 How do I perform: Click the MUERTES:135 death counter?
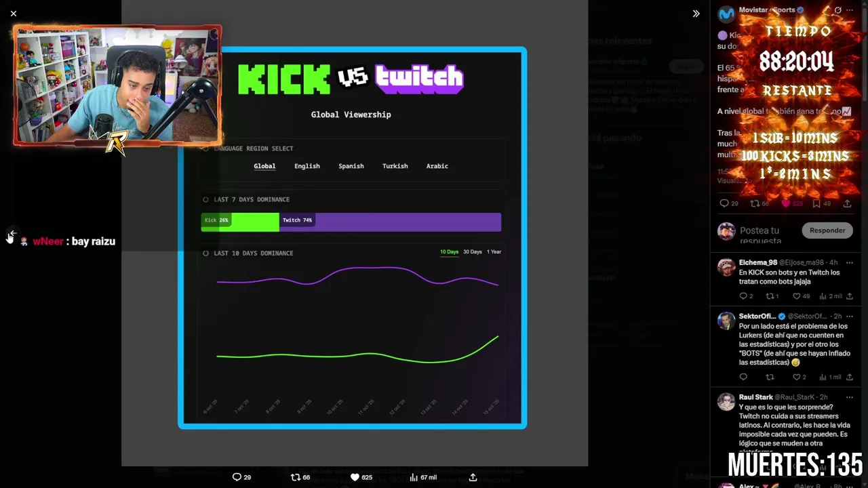click(x=795, y=465)
